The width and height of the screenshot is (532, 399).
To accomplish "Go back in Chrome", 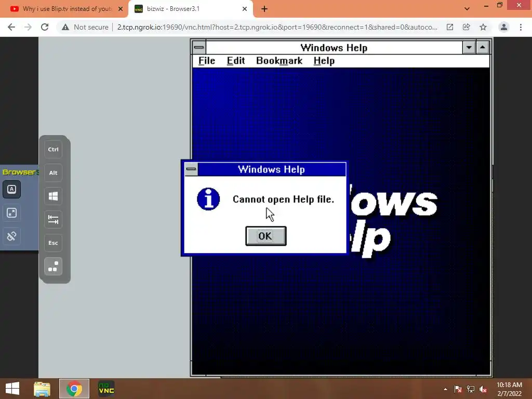I will coord(11,27).
